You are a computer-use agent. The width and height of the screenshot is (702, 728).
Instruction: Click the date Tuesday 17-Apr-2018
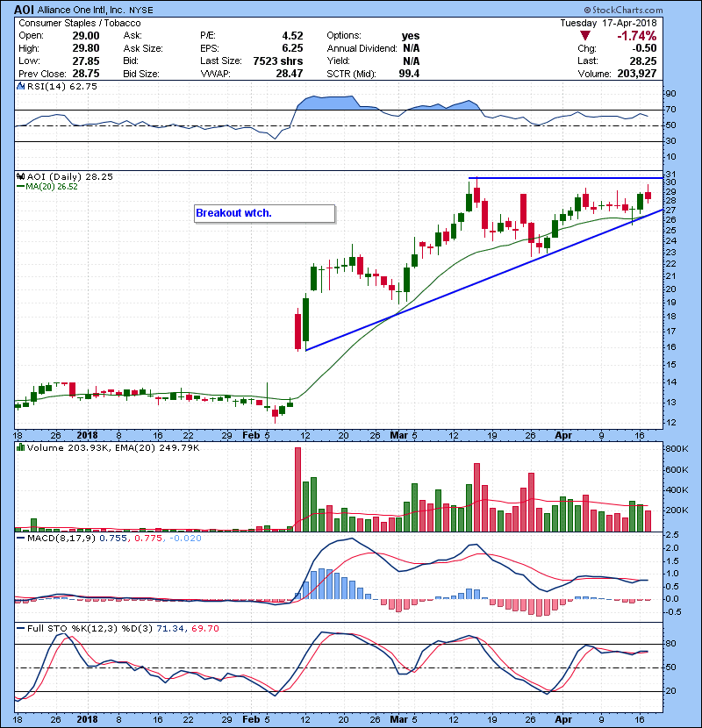point(608,23)
